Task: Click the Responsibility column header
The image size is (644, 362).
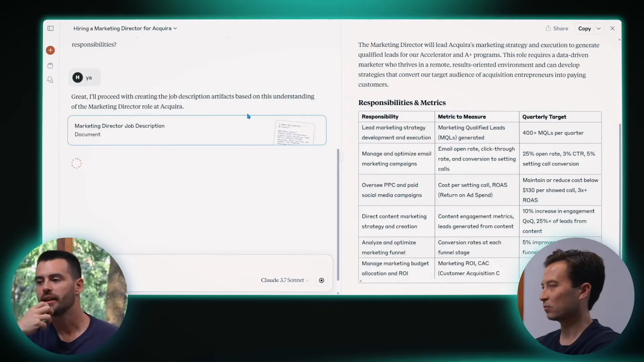Action: (x=380, y=117)
